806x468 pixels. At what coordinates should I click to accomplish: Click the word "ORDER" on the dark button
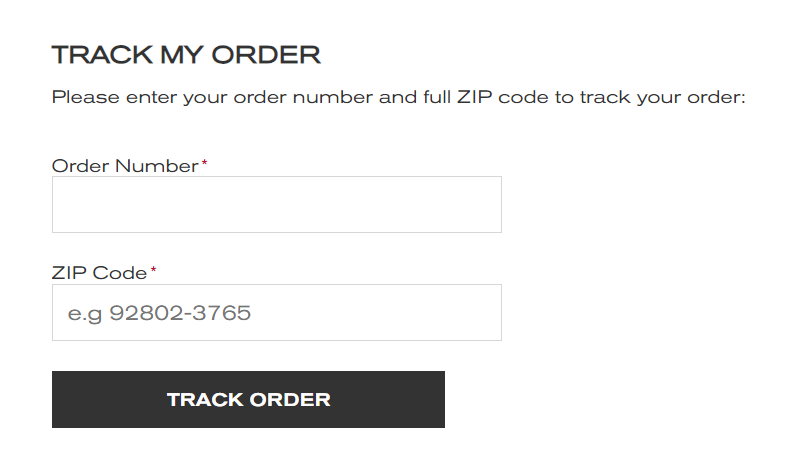[x=289, y=400]
